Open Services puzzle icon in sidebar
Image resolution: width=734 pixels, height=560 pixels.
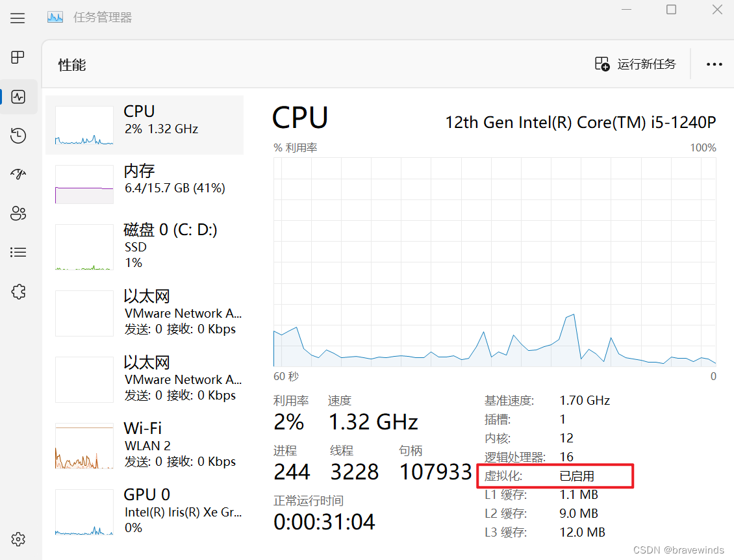[18, 292]
